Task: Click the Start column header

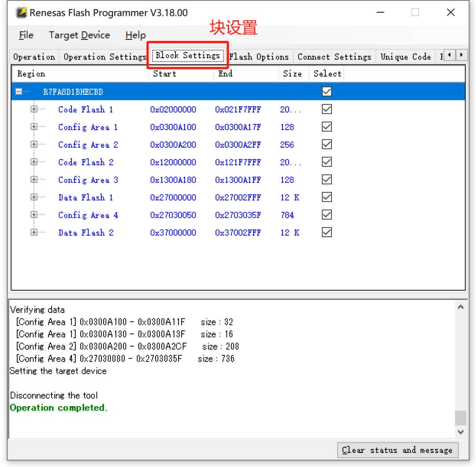Action: point(181,74)
